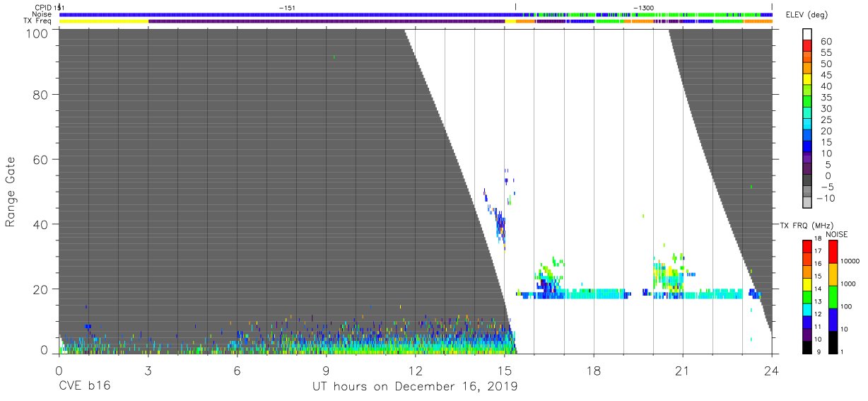The width and height of the screenshot is (868, 401).
Task: Click the UT hours on December 16, 2019 title
Action: click(415, 386)
